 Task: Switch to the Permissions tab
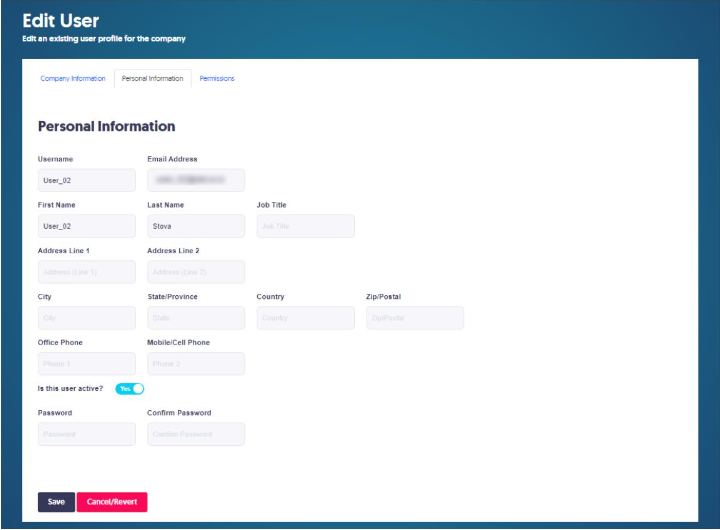point(217,79)
